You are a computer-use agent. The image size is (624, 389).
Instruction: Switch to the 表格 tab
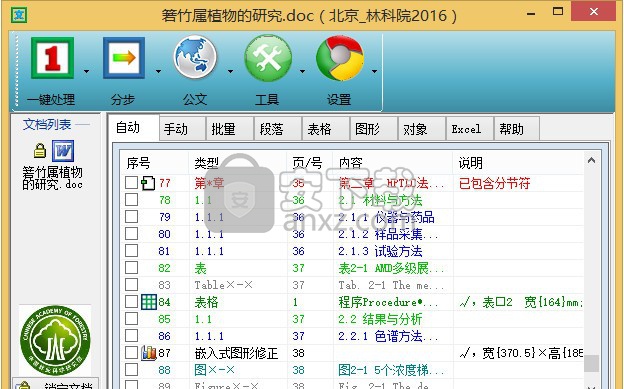click(x=326, y=129)
